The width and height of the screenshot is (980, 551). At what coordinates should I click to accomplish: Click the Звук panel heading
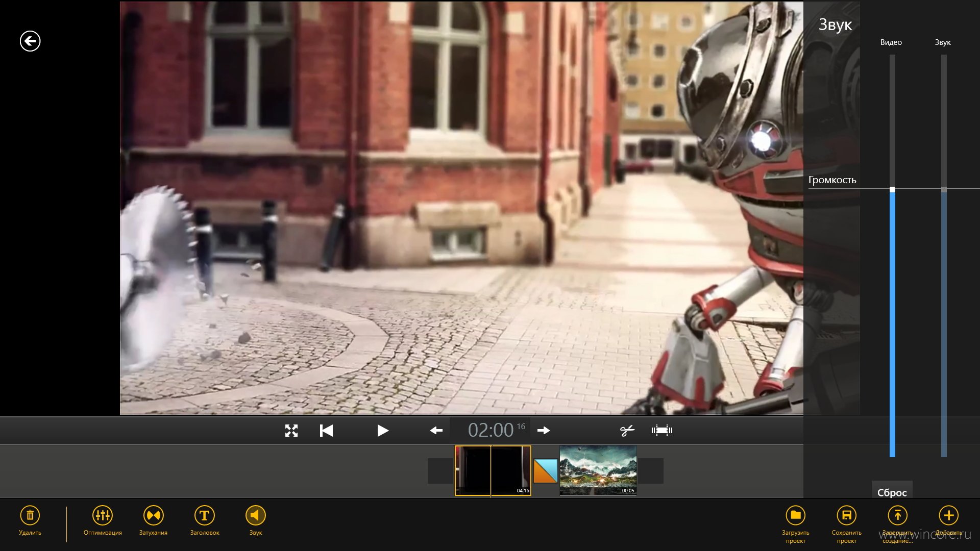835,25
